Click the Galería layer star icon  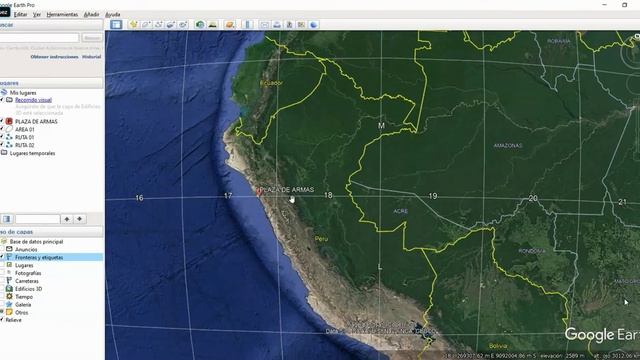(x=9, y=304)
